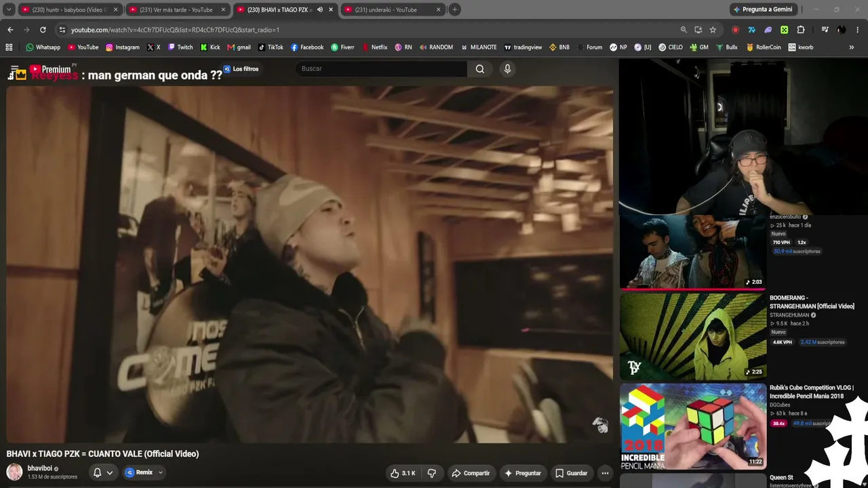Screen dimensions: 868x488
Task: Submit search with the magnifying glass button
Action: click(x=480, y=68)
